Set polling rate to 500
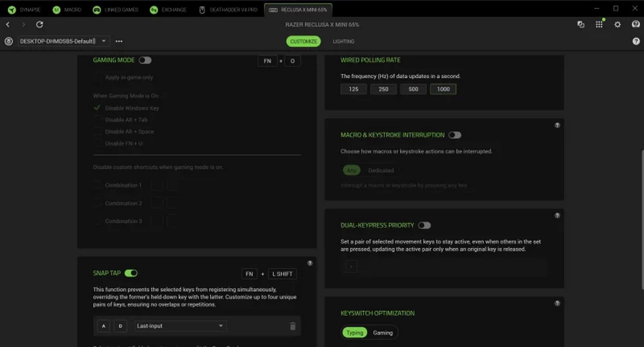The image size is (644, 347). tap(413, 89)
